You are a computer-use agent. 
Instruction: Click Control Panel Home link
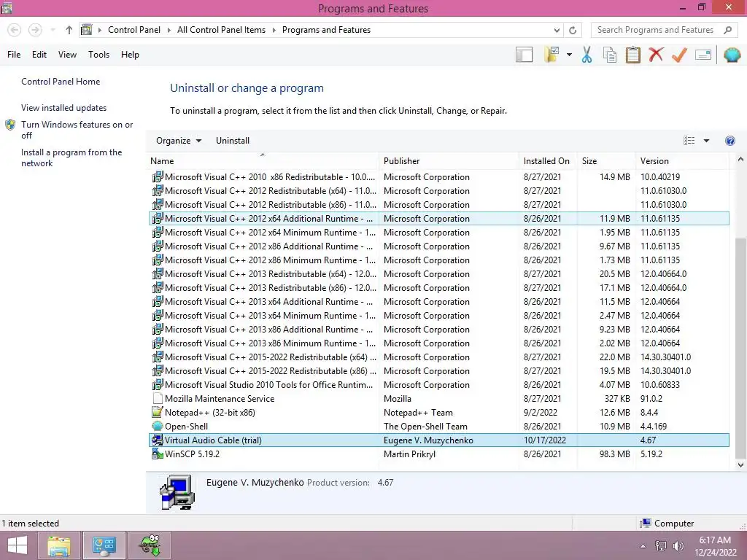pos(61,82)
